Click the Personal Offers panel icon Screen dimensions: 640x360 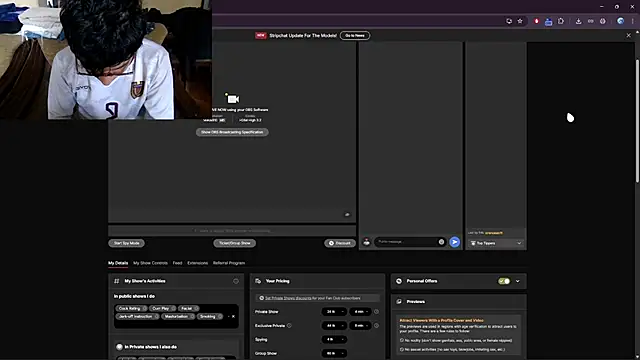[x=399, y=281]
